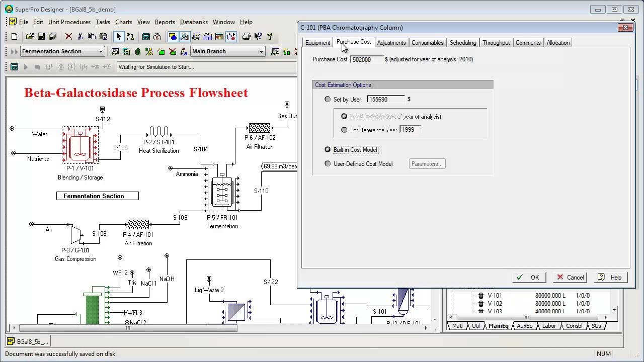Select the Set by User option
644x362 pixels.
(x=328, y=100)
